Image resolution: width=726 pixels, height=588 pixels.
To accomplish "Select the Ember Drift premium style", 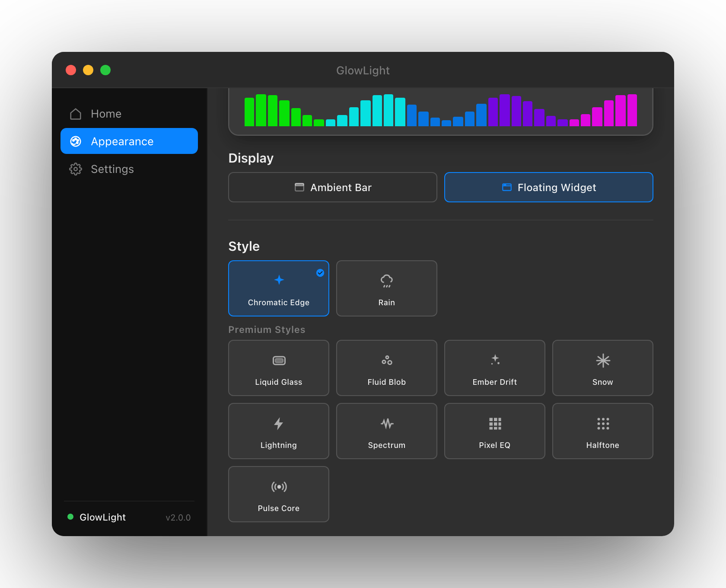I will coord(495,368).
